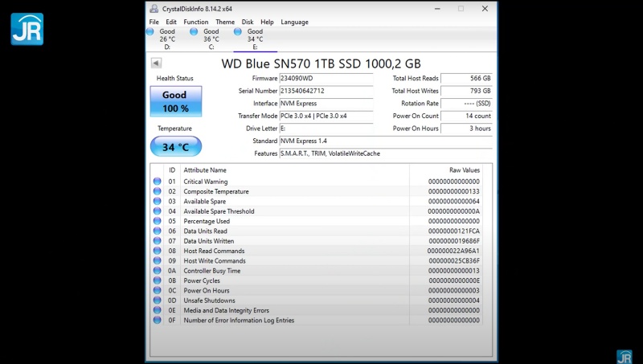Switch to the Good 36 °C C: disk tab

(211, 39)
